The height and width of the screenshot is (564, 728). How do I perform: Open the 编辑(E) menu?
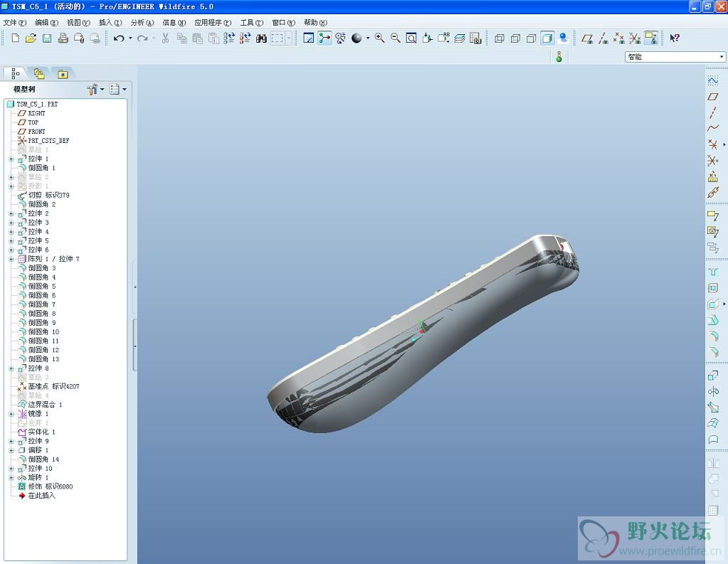[x=46, y=22]
